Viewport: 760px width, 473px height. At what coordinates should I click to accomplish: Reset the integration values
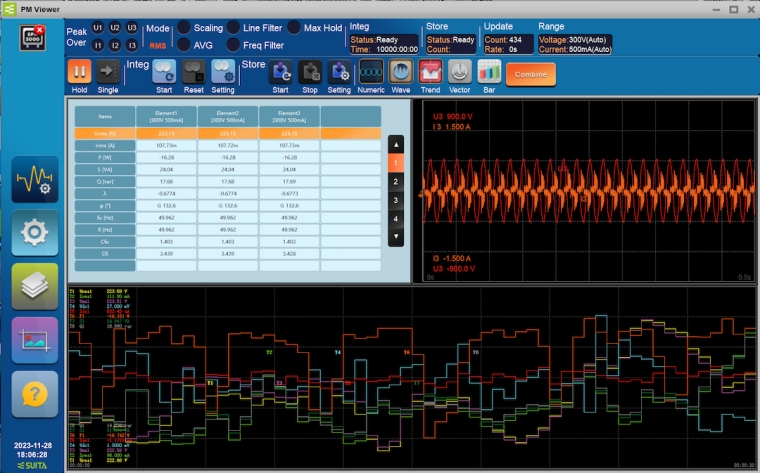tap(194, 73)
